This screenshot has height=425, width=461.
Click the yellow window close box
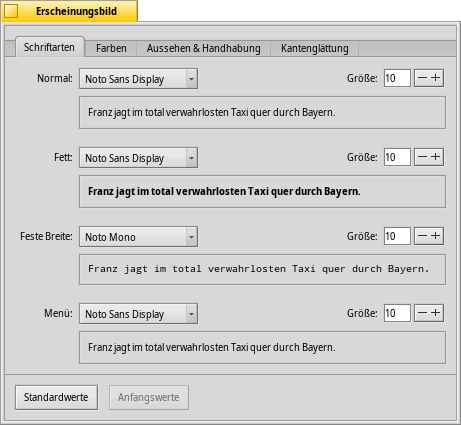(11, 11)
